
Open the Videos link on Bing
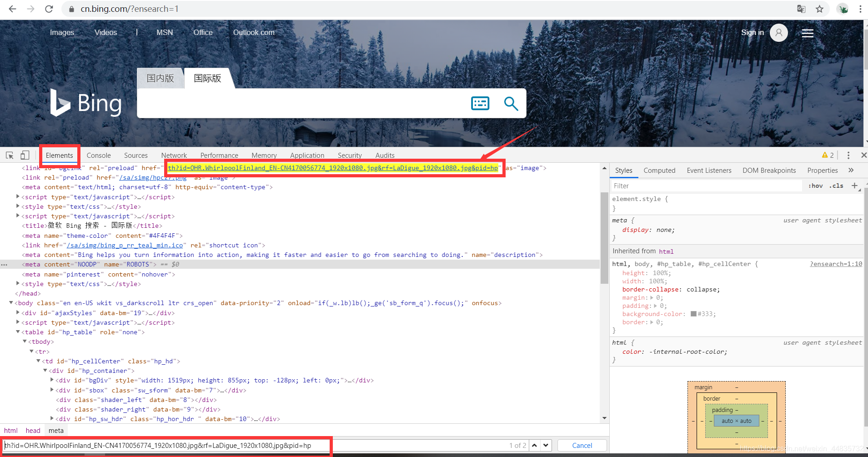point(105,32)
